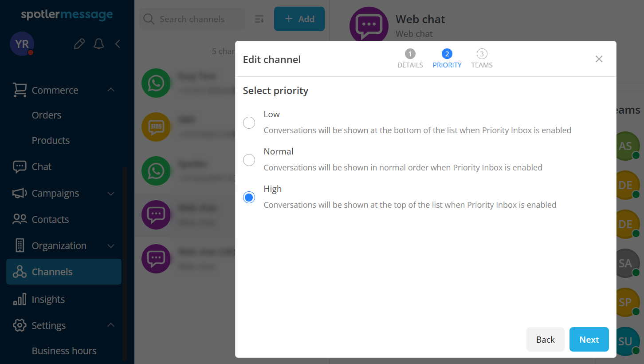Click the large Web chat header icon
Viewport: 644px width, 364px height.
[369, 26]
